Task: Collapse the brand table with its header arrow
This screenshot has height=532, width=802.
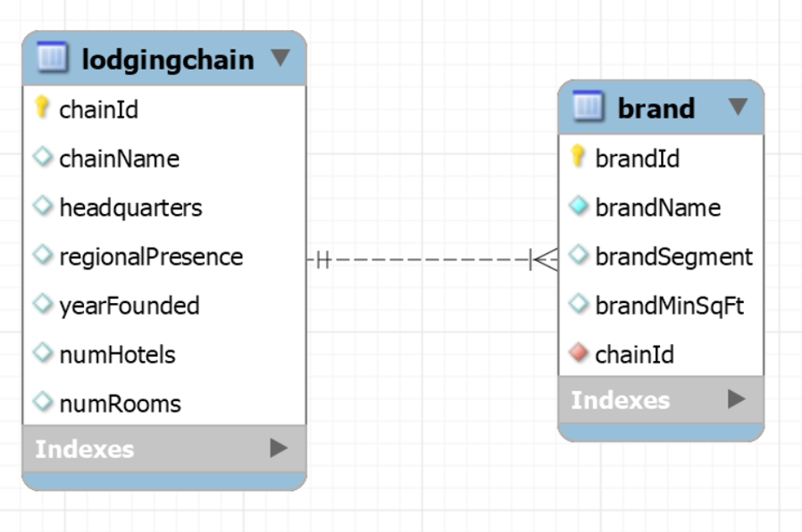Action: (x=738, y=107)
